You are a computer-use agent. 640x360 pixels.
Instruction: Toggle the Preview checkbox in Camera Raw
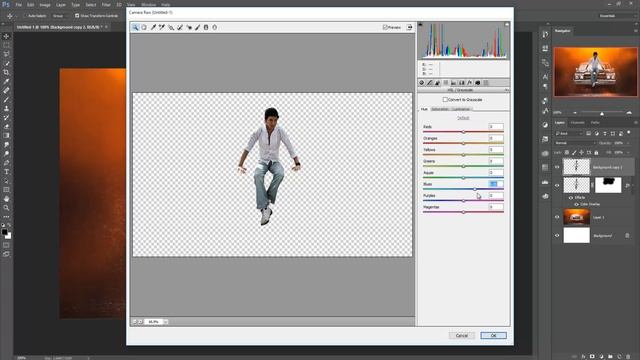pos(384,27)
